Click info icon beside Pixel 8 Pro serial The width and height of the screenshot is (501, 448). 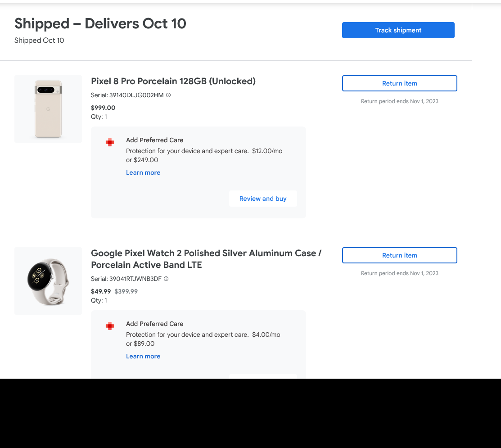[168, 95]
